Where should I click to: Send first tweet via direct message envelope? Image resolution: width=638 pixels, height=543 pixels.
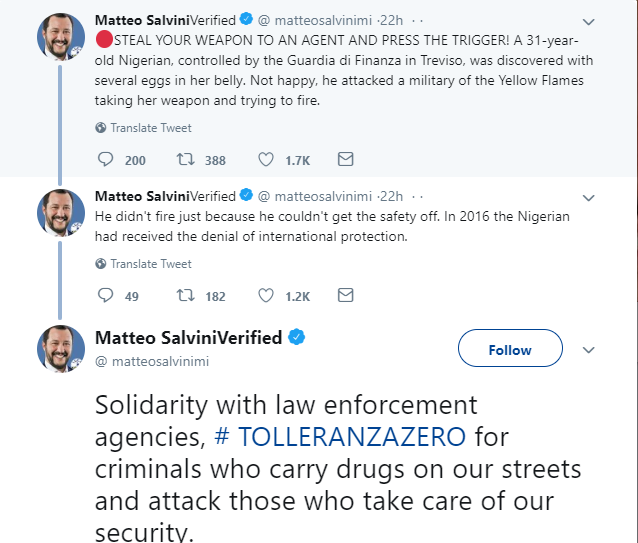345,160
